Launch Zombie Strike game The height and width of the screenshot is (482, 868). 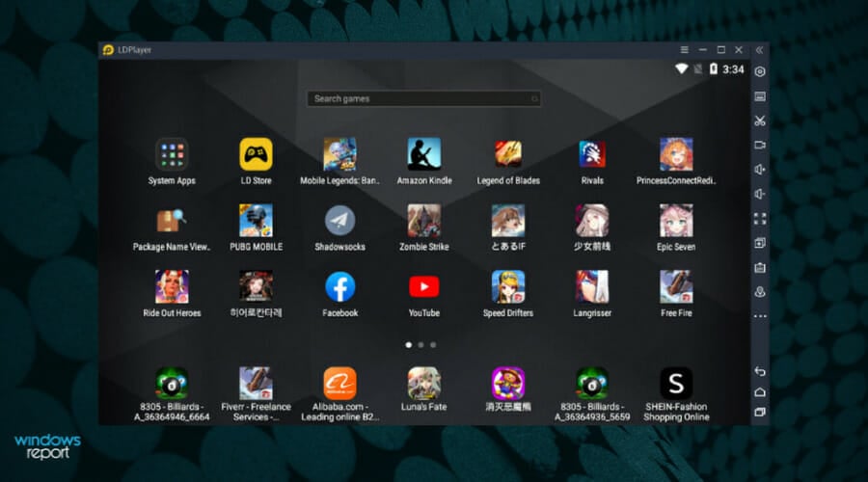424,221
